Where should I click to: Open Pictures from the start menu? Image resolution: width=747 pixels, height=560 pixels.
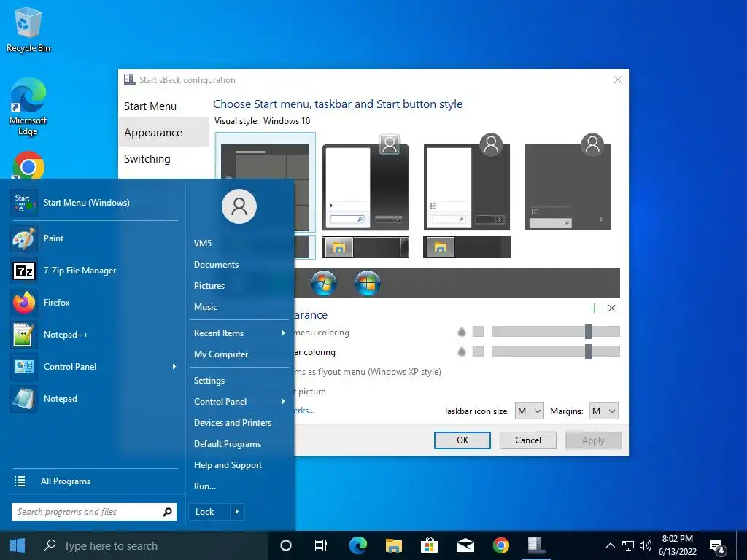point(209,286)
